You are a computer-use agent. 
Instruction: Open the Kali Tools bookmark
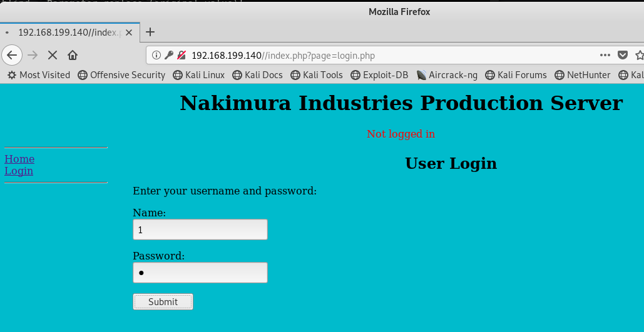[317, 75]
